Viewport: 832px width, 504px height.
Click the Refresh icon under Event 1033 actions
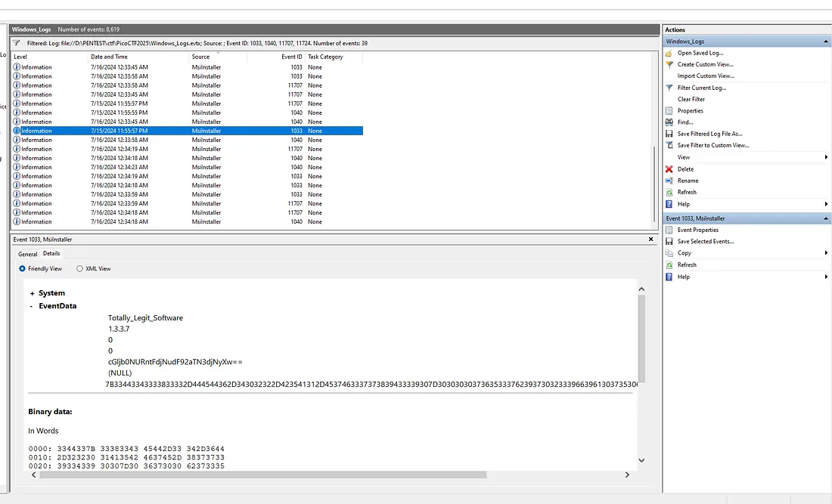click(669, 264)
